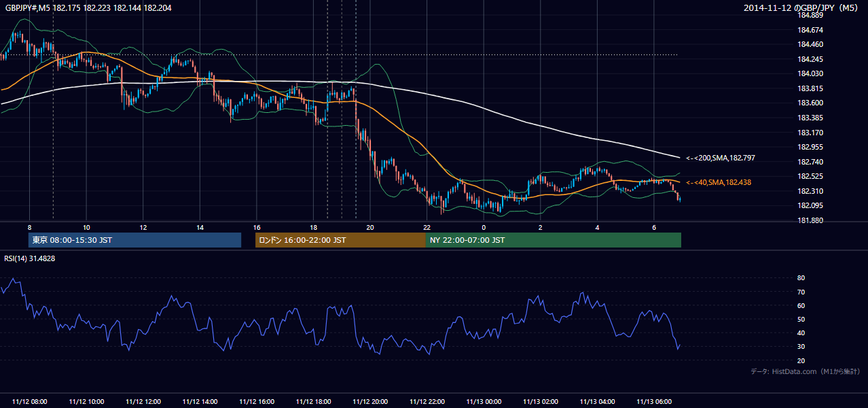Select the 東京 08:00-15:30 JST session bar

click(135, 240)
